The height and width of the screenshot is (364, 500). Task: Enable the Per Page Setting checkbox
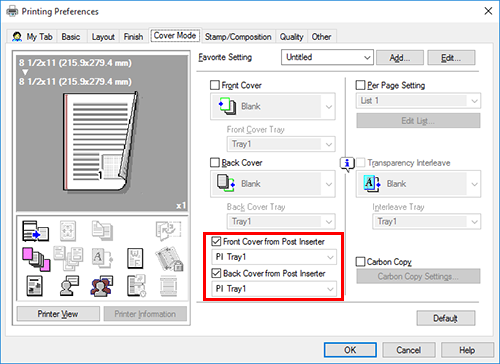pos(360,85)
